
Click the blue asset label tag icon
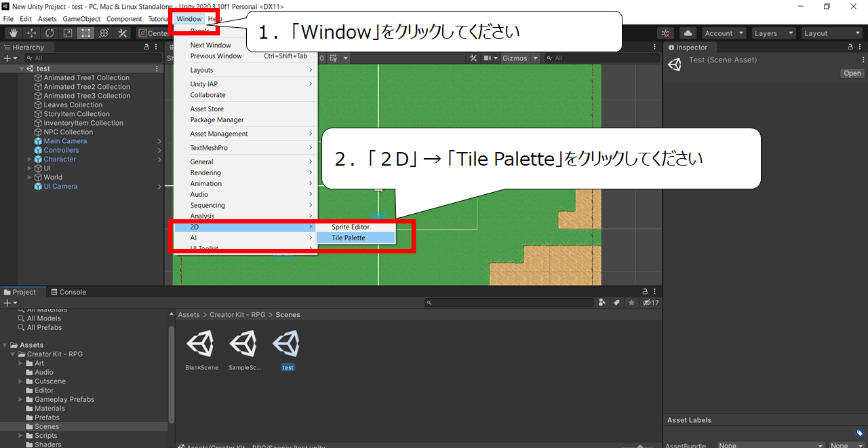pos(859,433)
